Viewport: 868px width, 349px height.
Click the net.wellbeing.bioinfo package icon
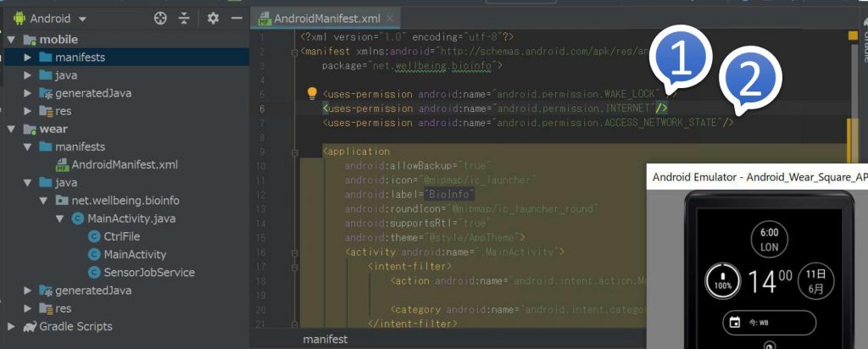point(62,201)
